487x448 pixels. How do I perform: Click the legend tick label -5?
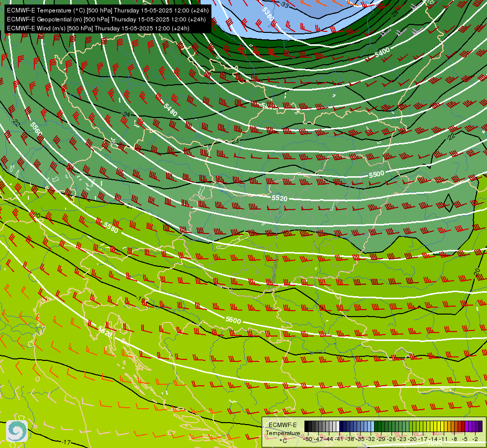pos(465,439)
